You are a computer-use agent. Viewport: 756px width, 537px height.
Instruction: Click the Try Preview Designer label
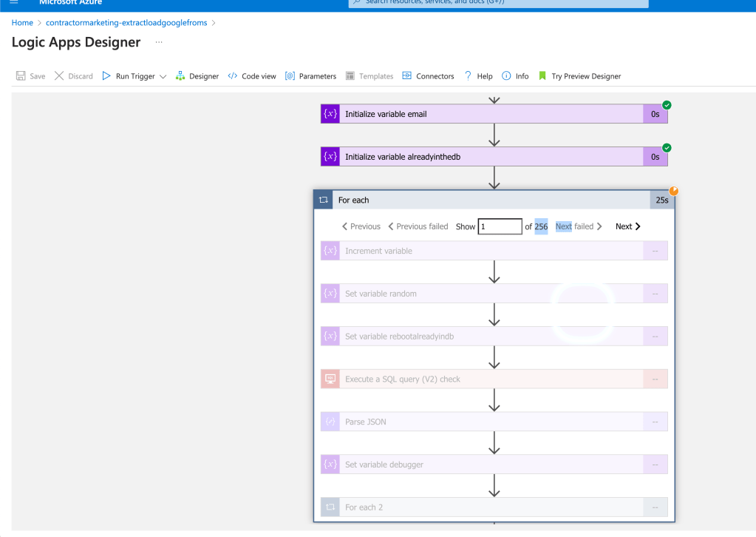click(x=586, y=76)
